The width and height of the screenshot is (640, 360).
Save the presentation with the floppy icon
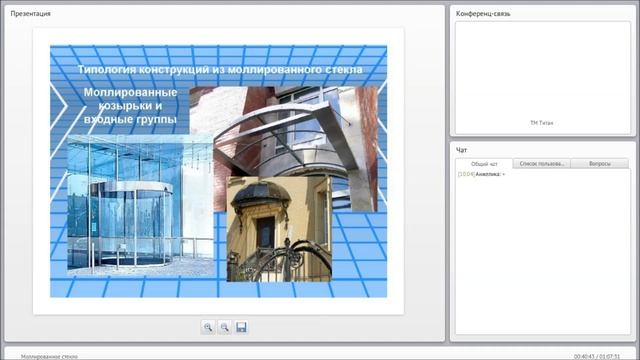point(241,327)
